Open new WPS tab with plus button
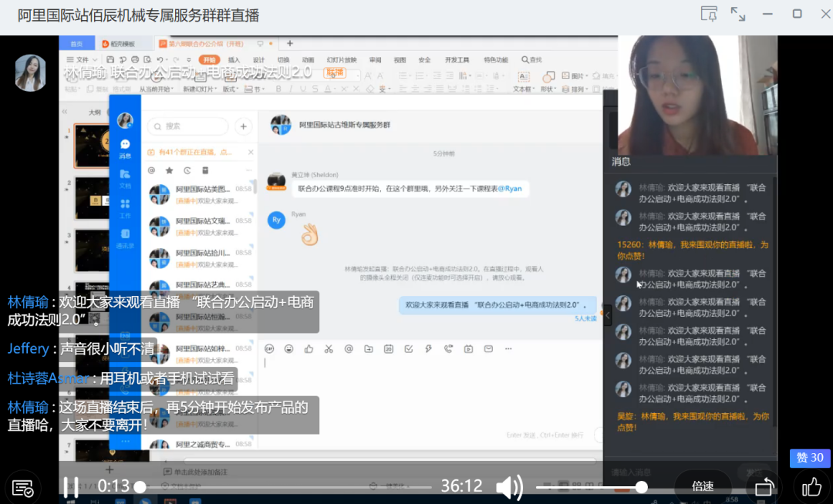 coord(289,43)
